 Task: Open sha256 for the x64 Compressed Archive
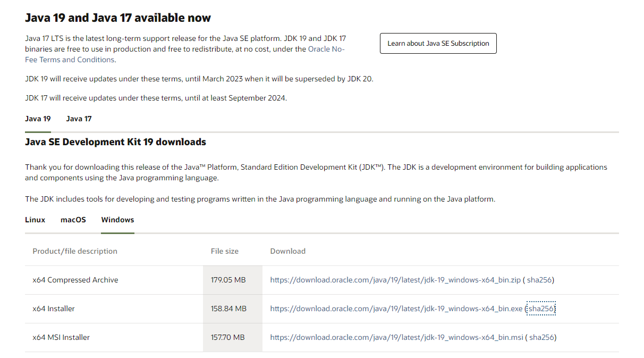tap(539, 280)
